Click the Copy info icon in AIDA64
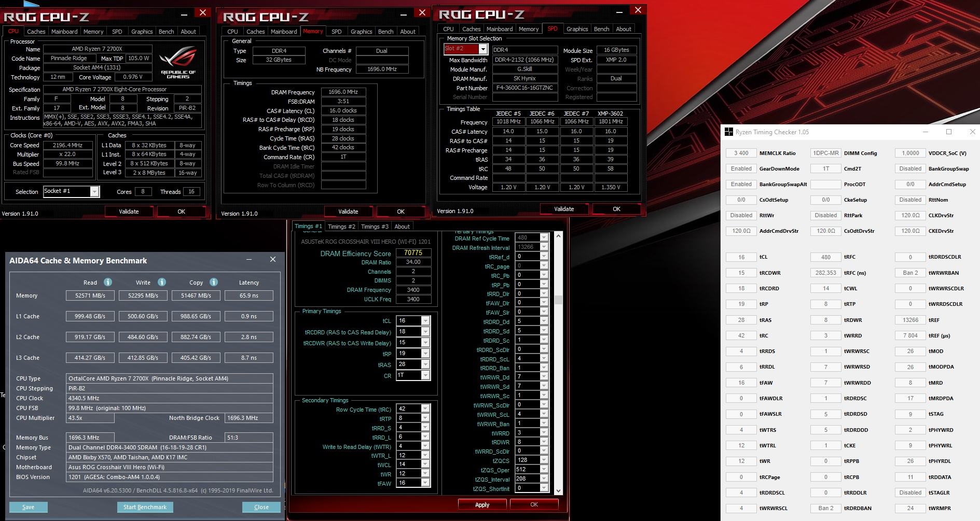Viewport: 980px width, 521px height. [214, 282]
